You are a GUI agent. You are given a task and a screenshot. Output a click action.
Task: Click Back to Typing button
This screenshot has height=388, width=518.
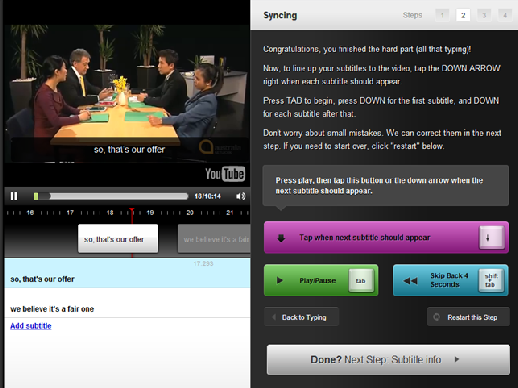click(302, 317)
